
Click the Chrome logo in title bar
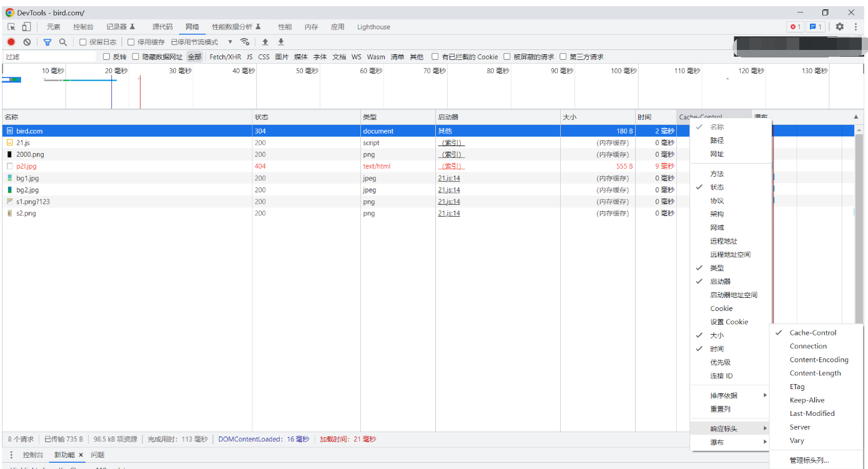10,12
